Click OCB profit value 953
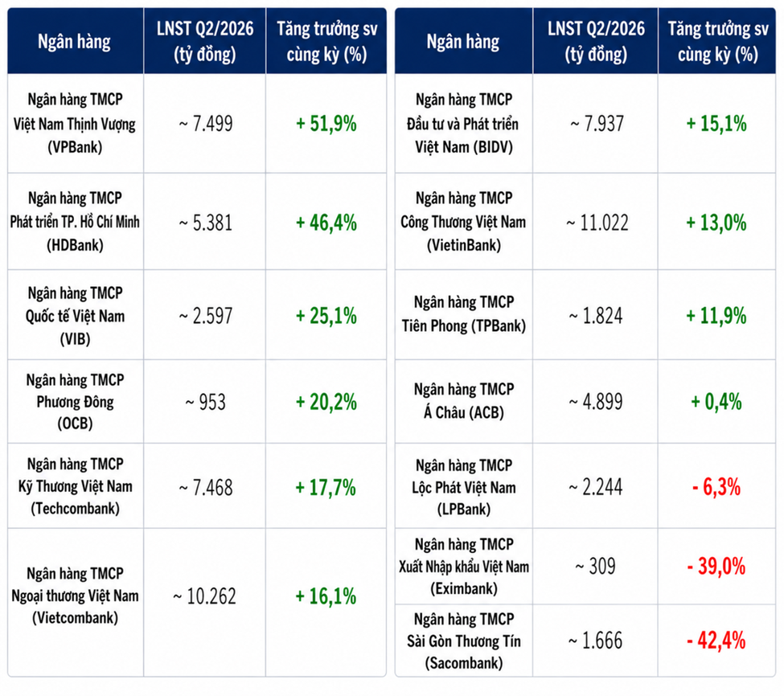This screenshot has height=696, width=784. (206, 402)
